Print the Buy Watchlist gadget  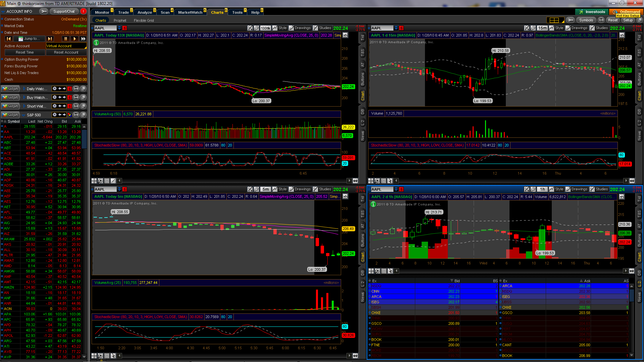pos(76,98)
